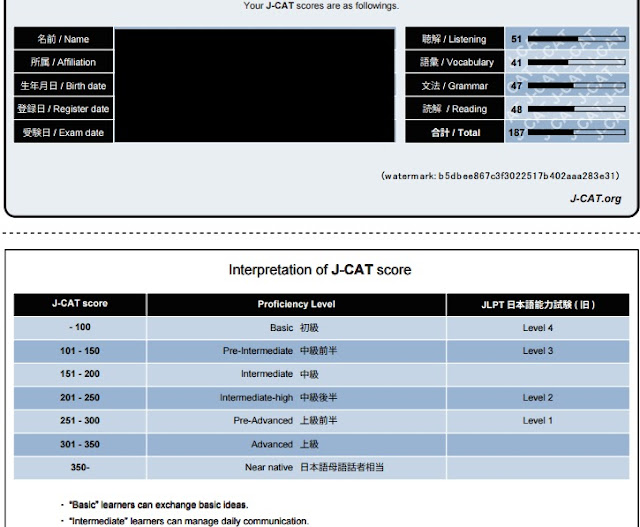Screen dimensions: 640x527
Task: Click the Total score bar
Action: 576,132
